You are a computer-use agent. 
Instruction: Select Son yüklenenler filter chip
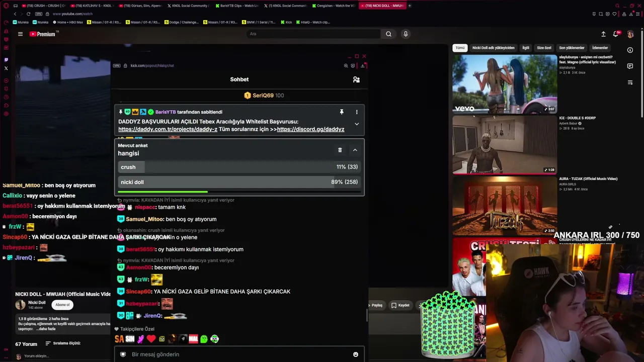[x=572, y=48]
